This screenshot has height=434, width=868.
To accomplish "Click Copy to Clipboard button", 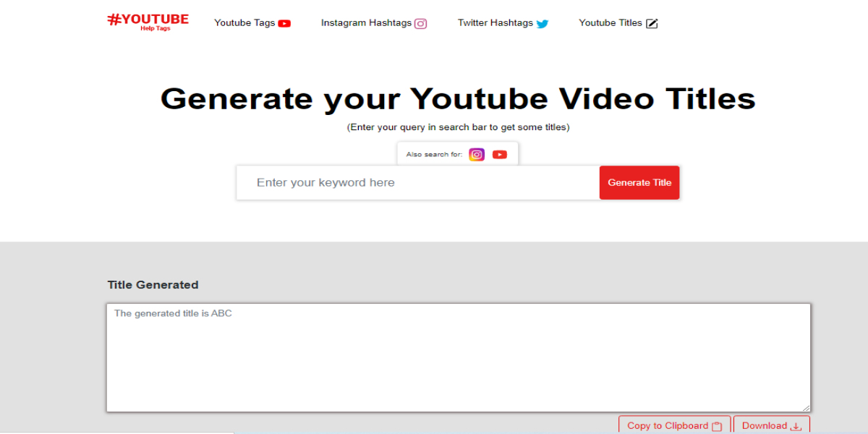I will (674, 425).
